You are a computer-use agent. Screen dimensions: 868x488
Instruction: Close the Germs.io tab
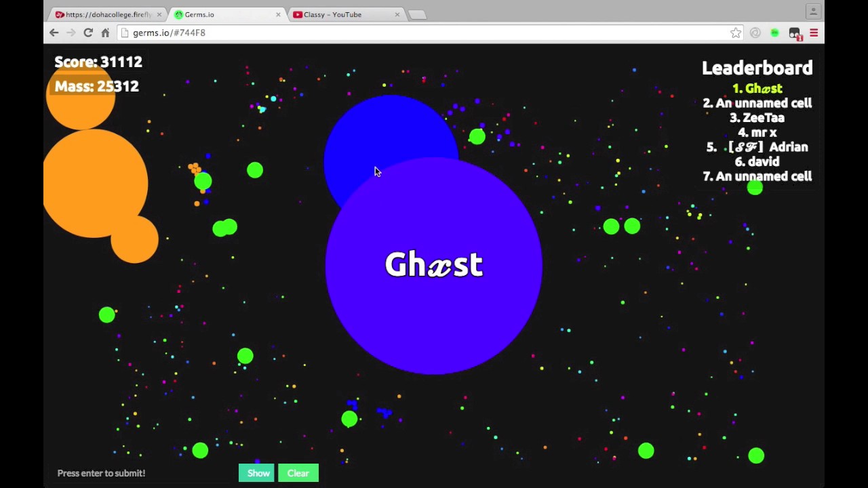point(278,14)
